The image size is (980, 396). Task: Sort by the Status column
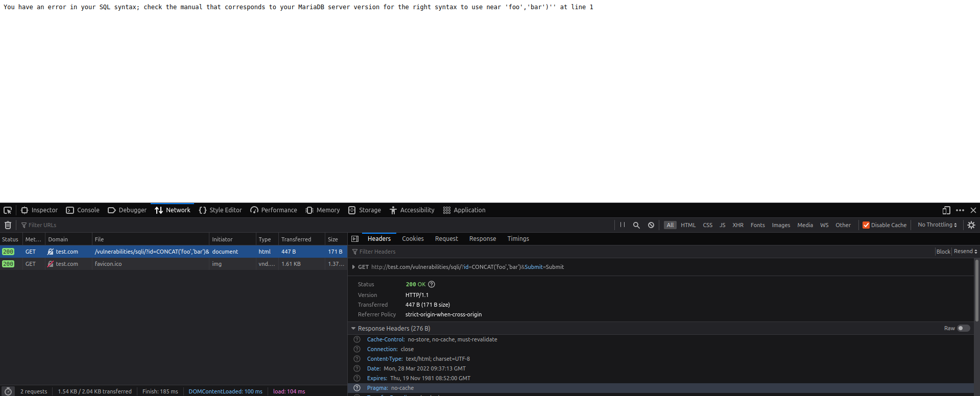tap(10, 239)
